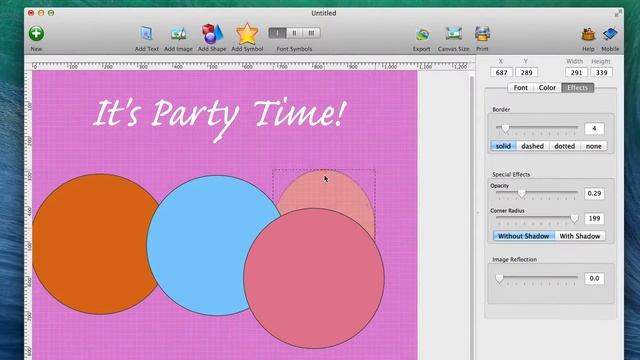Click the Width value field

(576, 73)
